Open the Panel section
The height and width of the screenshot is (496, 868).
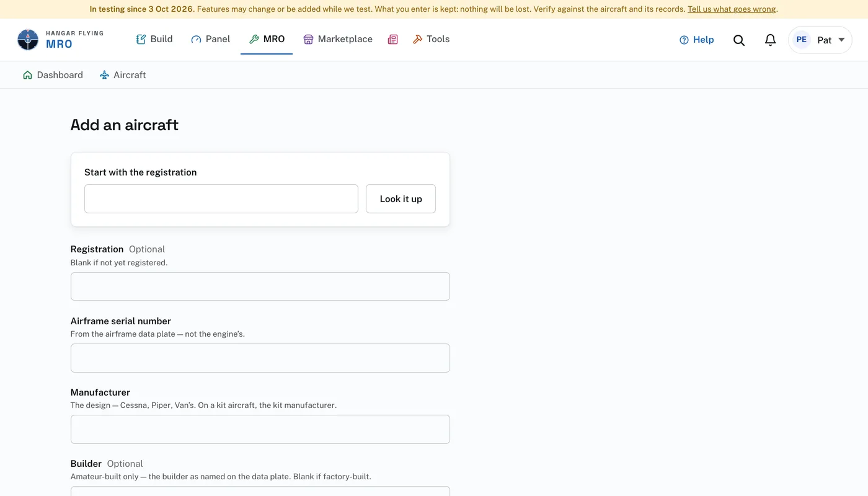pyautogui.click(x=211, y=39)
